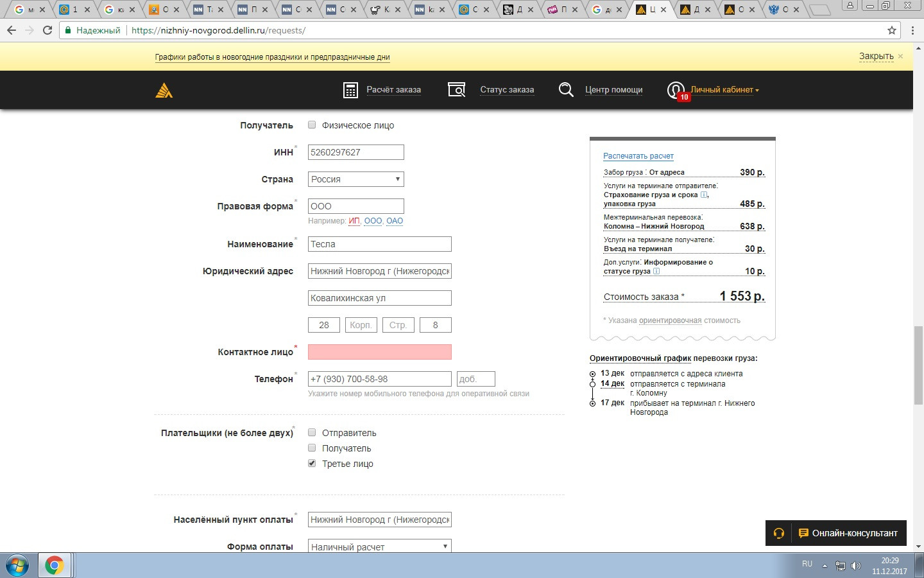
Task: Click the calculator icon for Расчёт заказа
Action: [x=350, y=90]
